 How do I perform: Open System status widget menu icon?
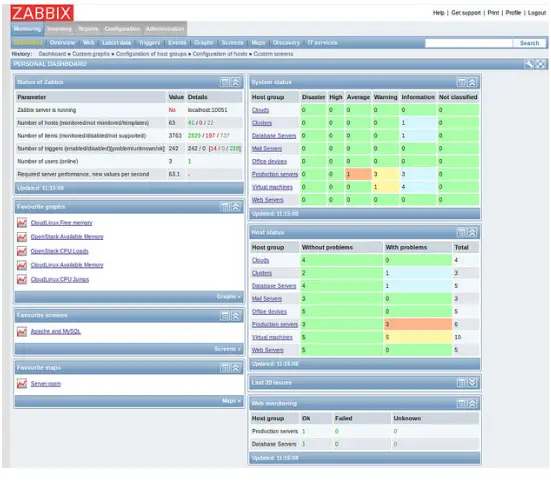click(x=461, y=82)
